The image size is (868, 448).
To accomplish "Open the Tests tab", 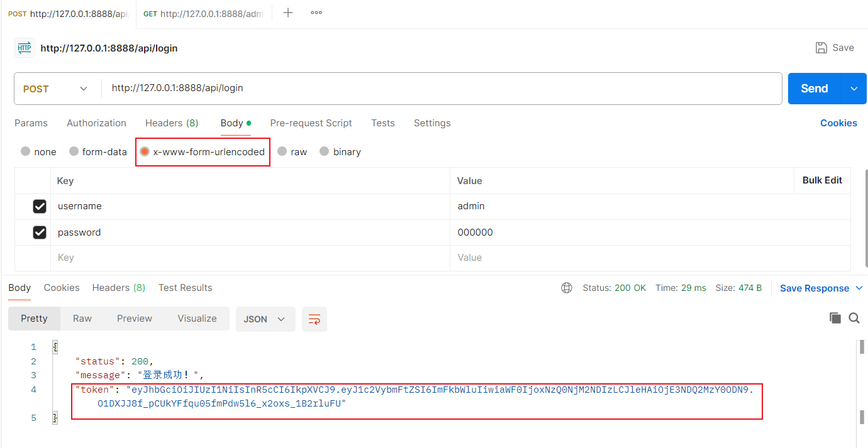I will 383,123.
